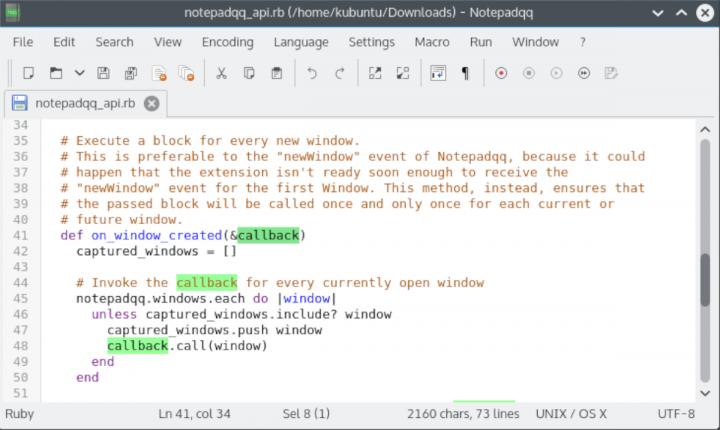Open the Encoding menu
The width and height of the screenshot is (720, 430).
[x=228, y=42]
